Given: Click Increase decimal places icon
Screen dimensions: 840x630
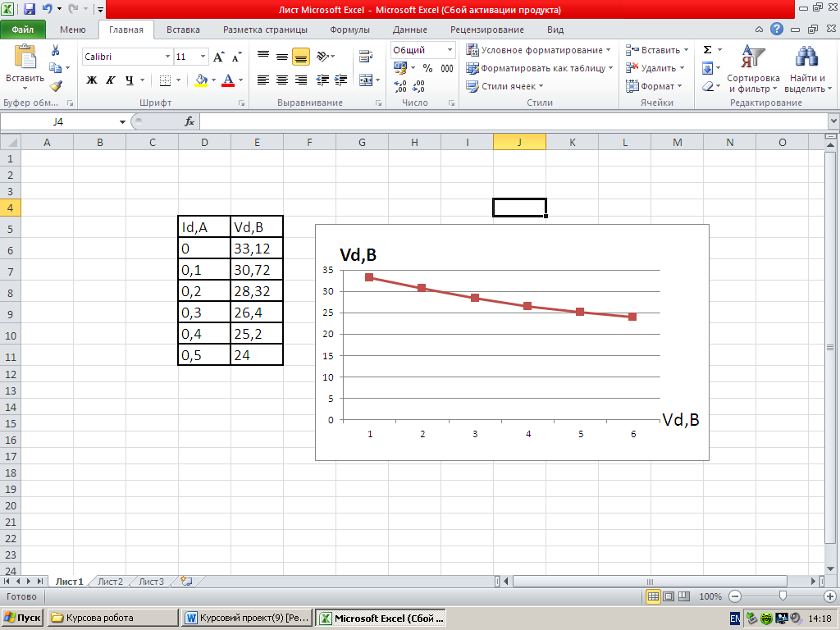Looking at the screenshot, I should 399,85.
